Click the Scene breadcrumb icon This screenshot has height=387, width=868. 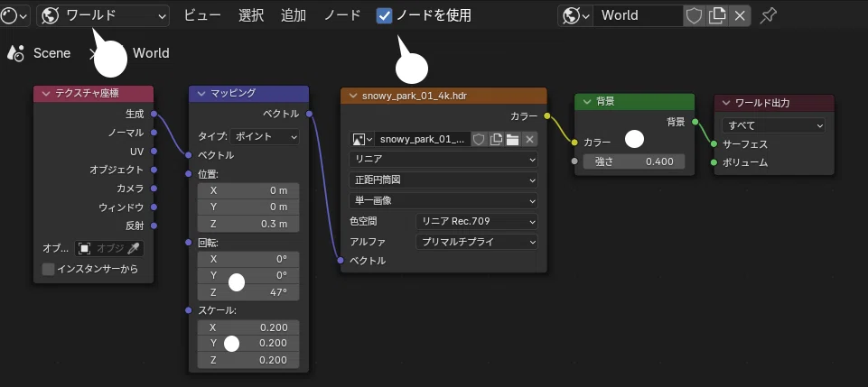tap(16, 53)
